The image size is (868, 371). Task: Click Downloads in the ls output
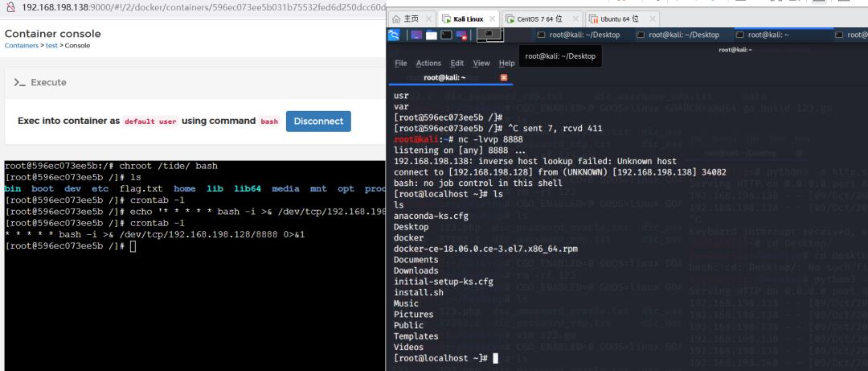click(x=416, y=270)
